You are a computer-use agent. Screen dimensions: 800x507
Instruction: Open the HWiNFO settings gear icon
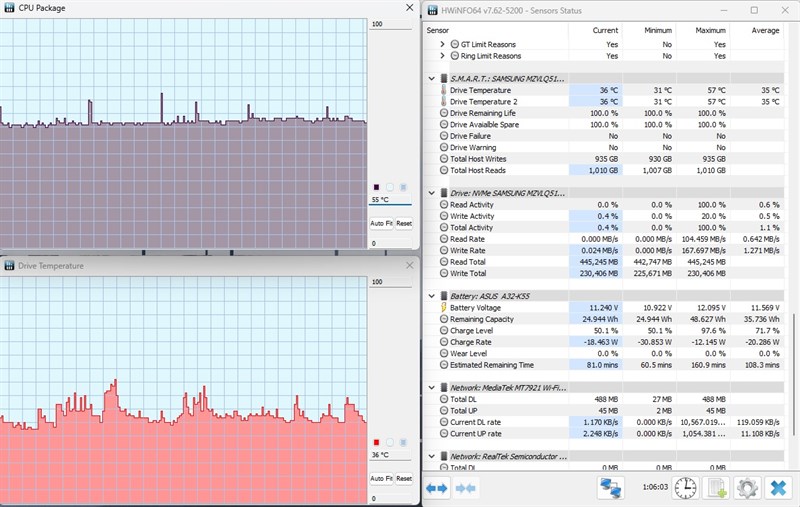tap(747, 488)
